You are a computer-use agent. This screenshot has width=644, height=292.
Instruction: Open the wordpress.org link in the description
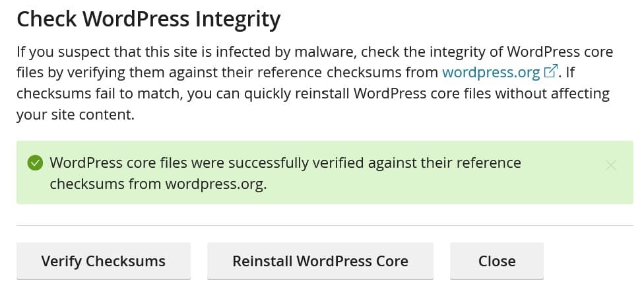(x=491, y=71)
